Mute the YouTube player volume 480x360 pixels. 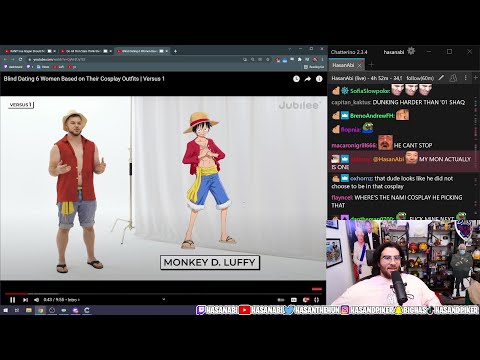click(36, 300)
